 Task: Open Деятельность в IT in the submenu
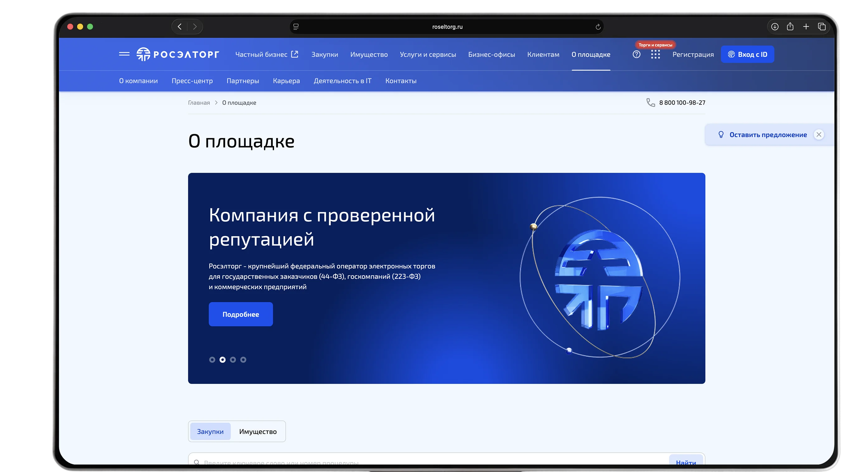coord(342,81)
